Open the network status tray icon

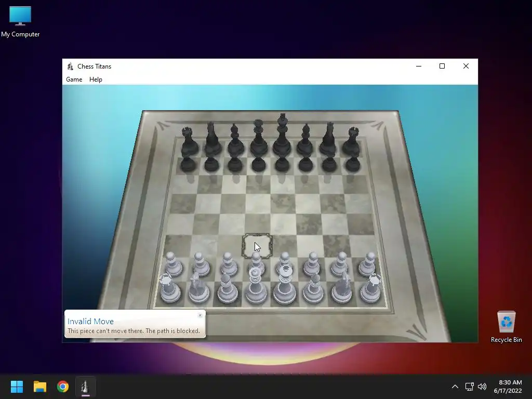coord(469,387)
